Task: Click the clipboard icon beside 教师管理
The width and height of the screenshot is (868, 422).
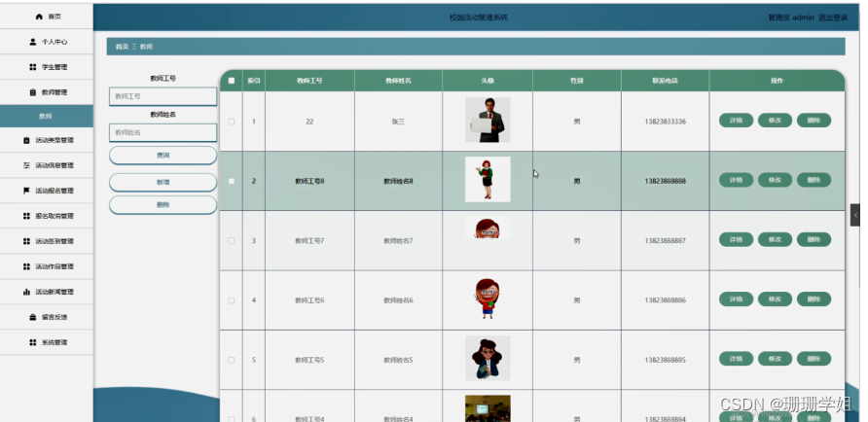Action: coord(33,92)
